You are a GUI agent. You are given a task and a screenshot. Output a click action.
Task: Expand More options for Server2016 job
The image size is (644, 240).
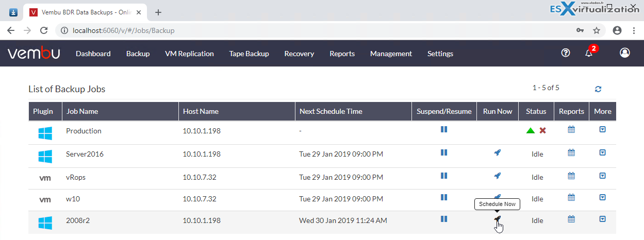(x=602, y=152)
